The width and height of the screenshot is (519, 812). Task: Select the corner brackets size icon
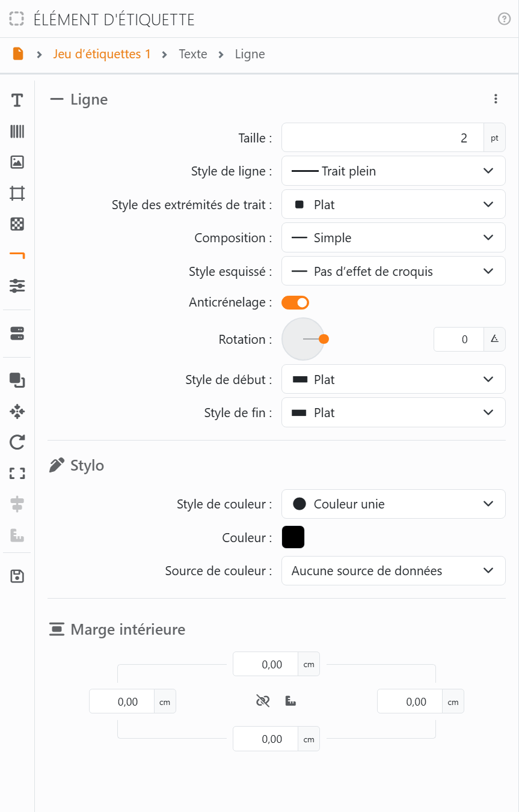coord(17,474)
